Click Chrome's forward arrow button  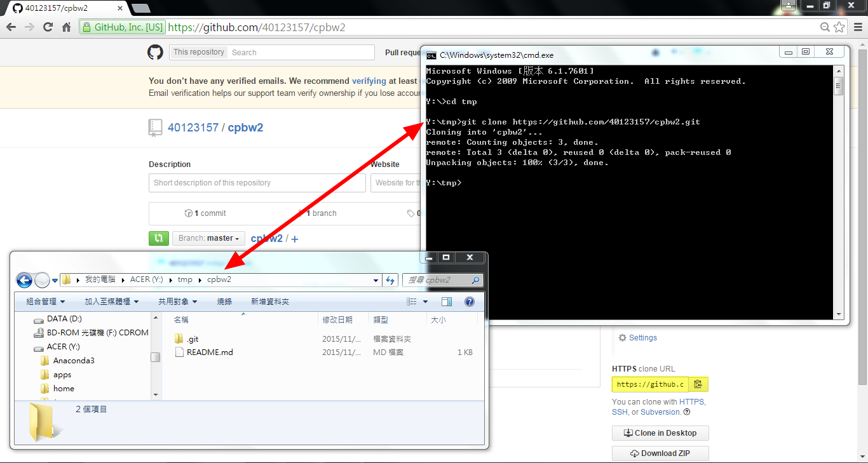(x=29, y=27)
